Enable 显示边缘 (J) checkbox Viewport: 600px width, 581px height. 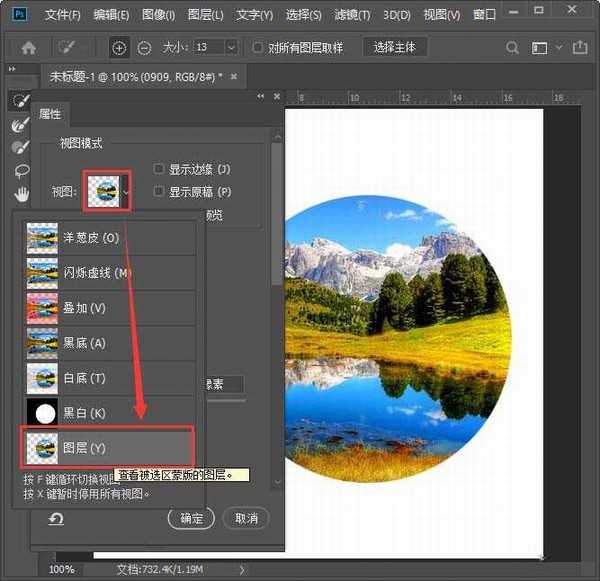160,169
